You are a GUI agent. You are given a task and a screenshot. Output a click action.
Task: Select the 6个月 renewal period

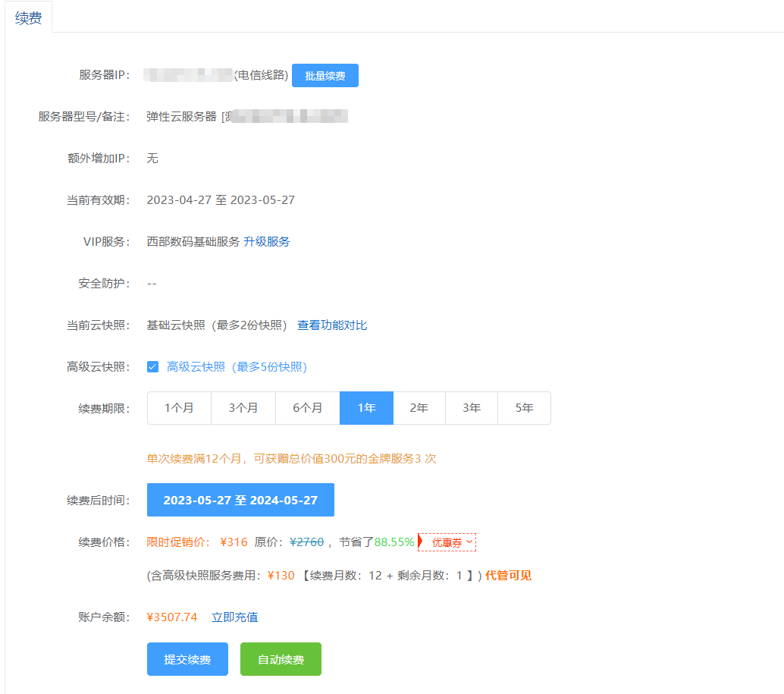pyautogui.click(x=308, y=408)
